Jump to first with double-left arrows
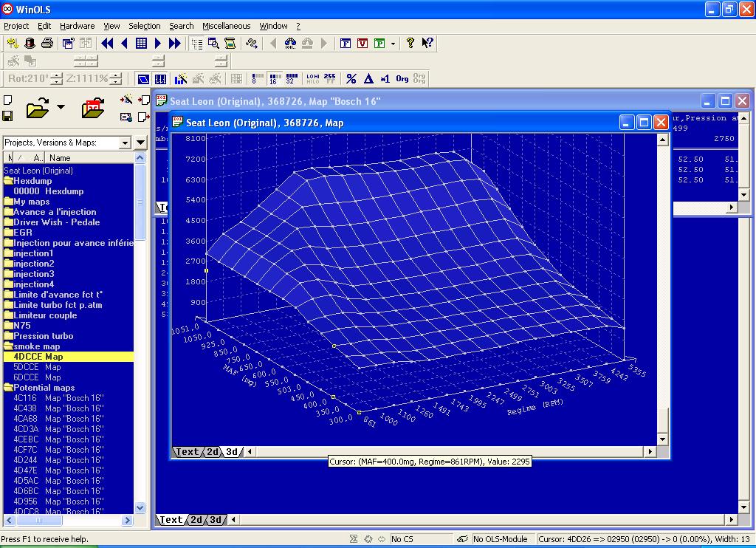This screenshot has width=756, height=548. point(107,44)
